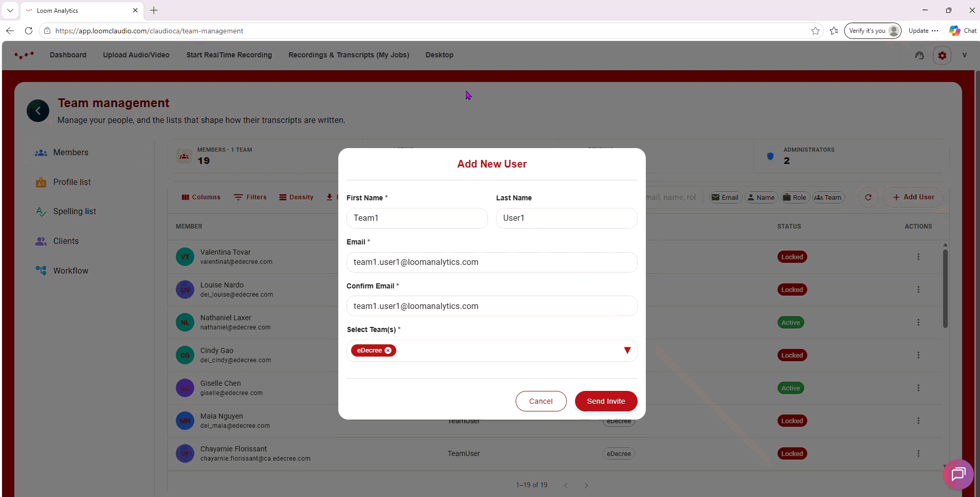980x497 pixels.
Task: Open the Spelling list sidebar item
Action: pyautogui.click(x=87, y=212)
